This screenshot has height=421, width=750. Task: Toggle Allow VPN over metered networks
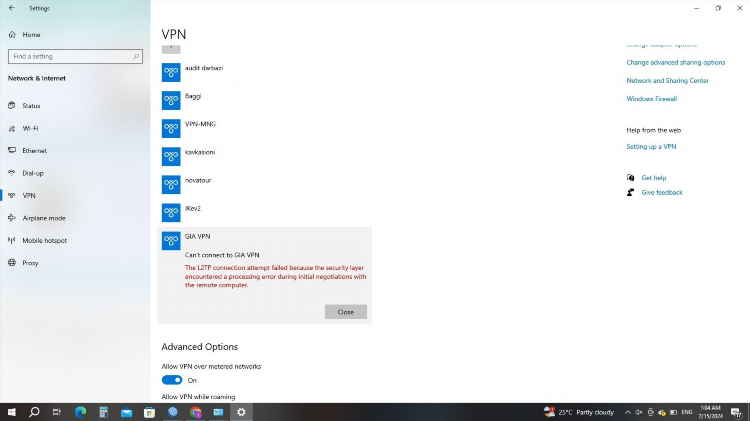[172, 380]
